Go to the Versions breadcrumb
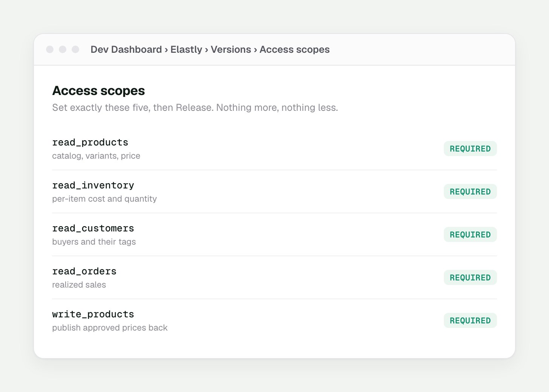 231,49
